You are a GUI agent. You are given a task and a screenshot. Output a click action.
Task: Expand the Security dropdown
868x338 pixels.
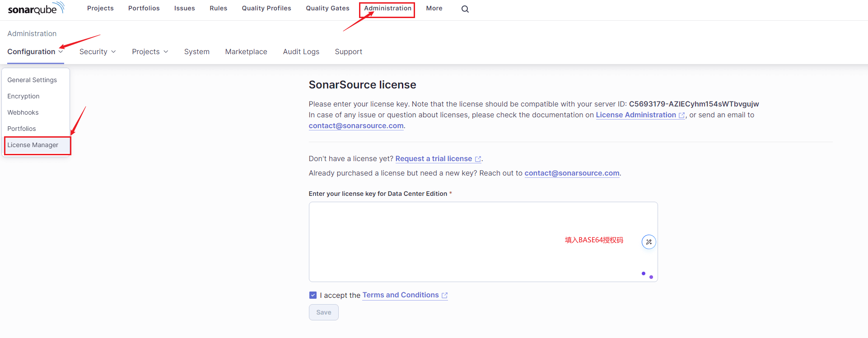(98, 51)
